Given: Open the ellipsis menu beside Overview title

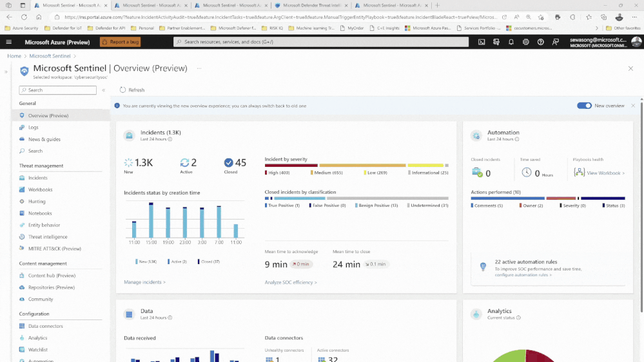Looking at the screenshot, I should pos(199,68).
